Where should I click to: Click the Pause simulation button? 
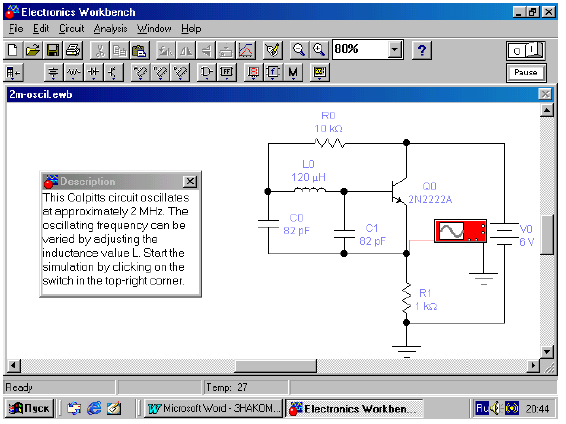coord(526,73)
